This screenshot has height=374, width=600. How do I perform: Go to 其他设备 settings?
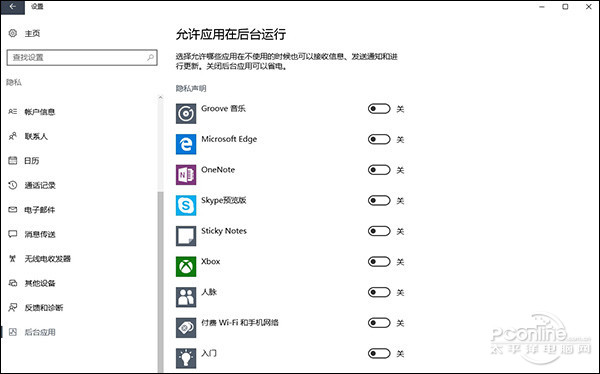[40, 283]
